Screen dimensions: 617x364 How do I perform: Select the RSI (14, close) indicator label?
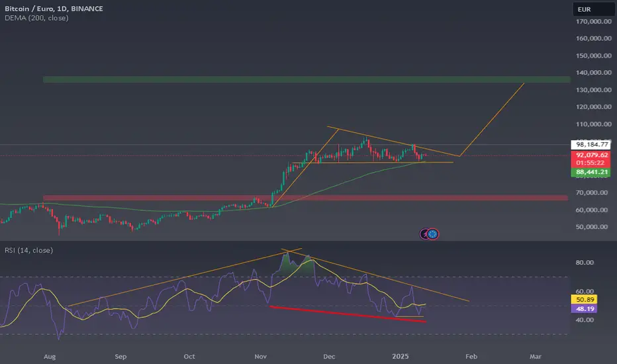[x=28, y=250]
